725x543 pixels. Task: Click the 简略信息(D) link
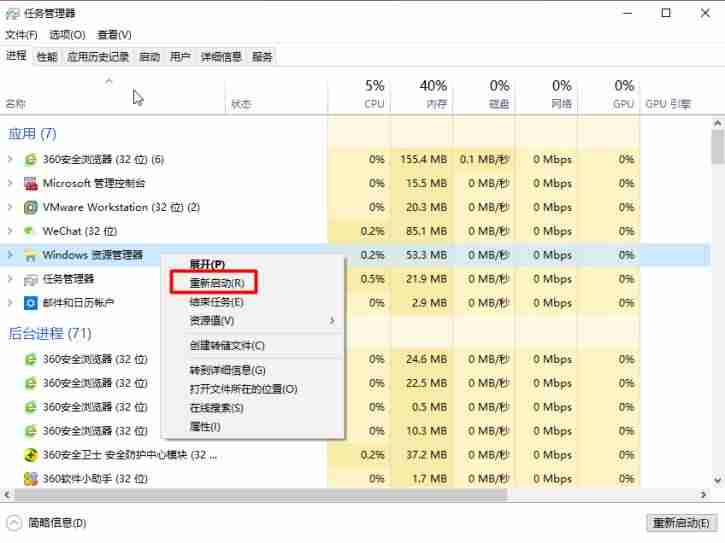(x=57, y=523)
